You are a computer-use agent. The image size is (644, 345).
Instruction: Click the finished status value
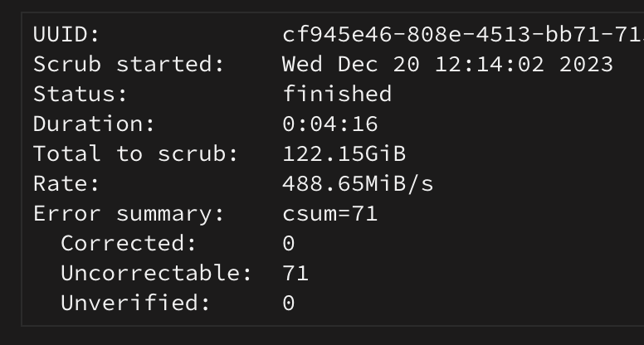tap(337, 94)
